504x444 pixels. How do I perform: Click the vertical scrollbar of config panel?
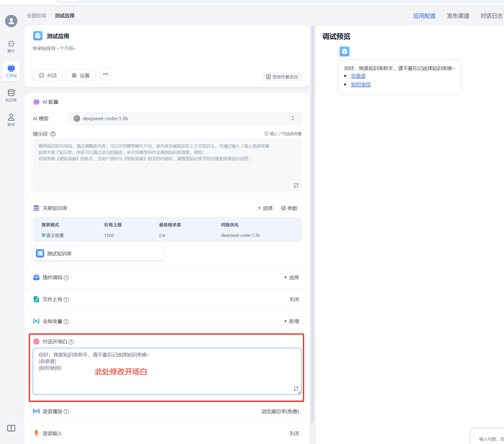(x=312, y=222)
